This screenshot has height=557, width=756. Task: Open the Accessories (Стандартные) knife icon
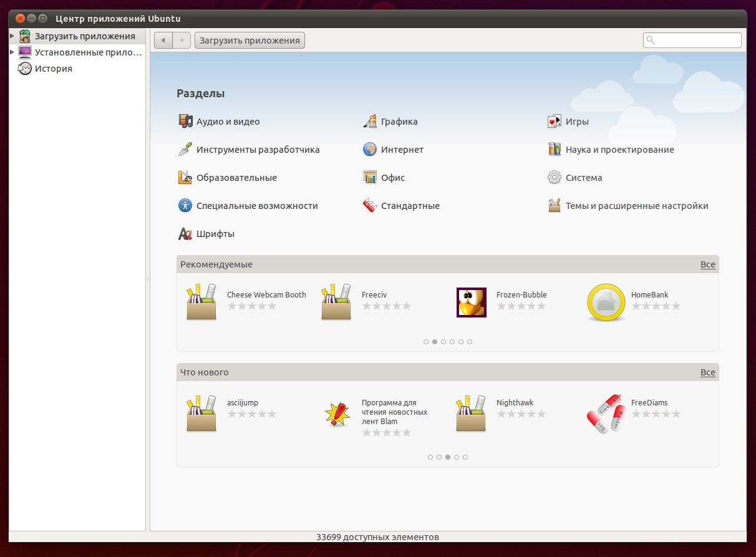(370, 206)
